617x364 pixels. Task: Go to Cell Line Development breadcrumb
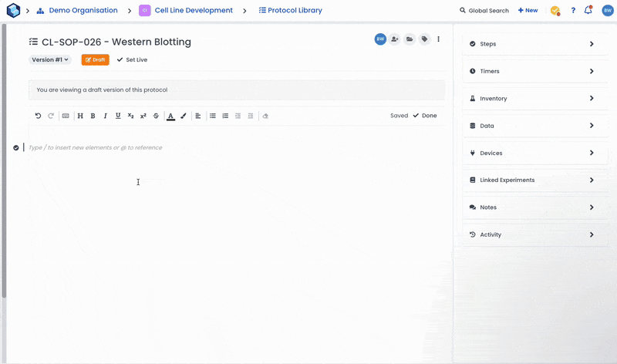tap(194, 10)
